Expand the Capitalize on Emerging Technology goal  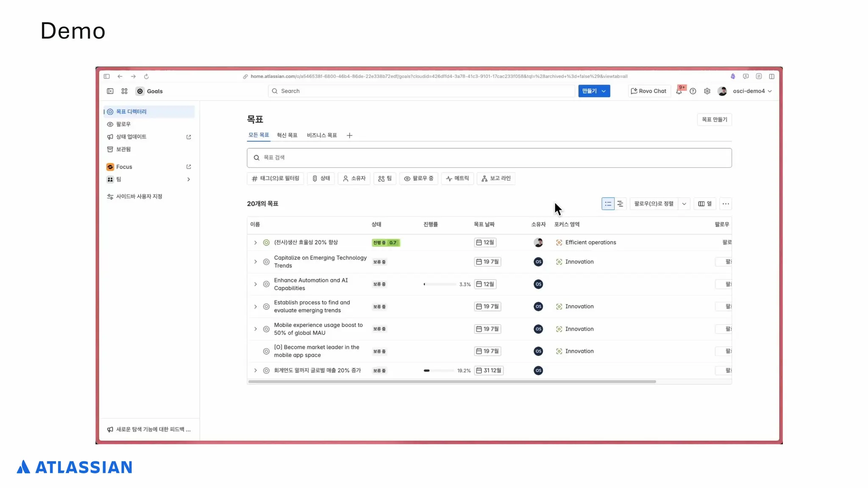(256, 262)
